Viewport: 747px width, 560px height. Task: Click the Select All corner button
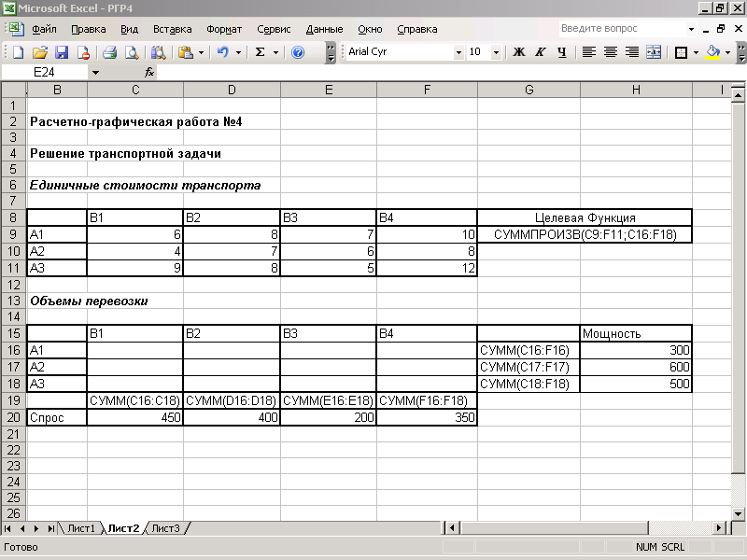[x=14, y=90]
